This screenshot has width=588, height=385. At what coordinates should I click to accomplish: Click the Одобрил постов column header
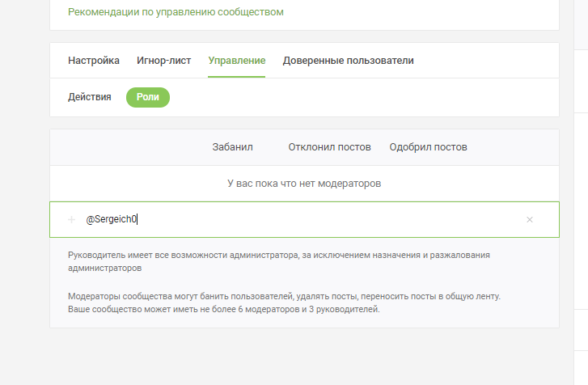[428, 147]
